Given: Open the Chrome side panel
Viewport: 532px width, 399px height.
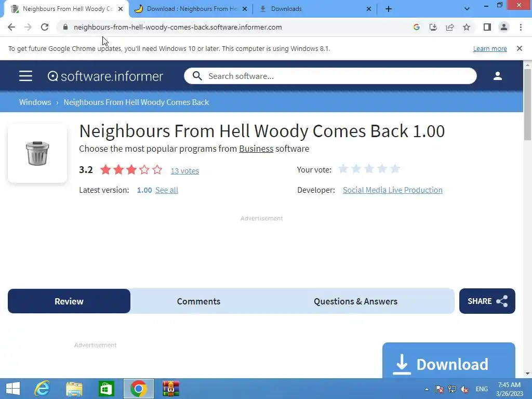Looking at the screenshot, I should (487, 27).
